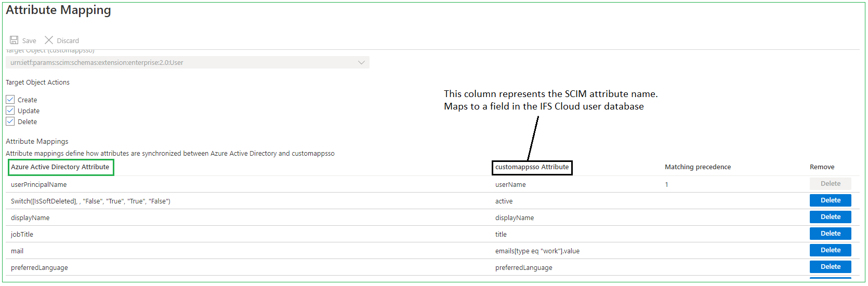Open the userPrincipalName mapping row

click(x=38, y=184)
